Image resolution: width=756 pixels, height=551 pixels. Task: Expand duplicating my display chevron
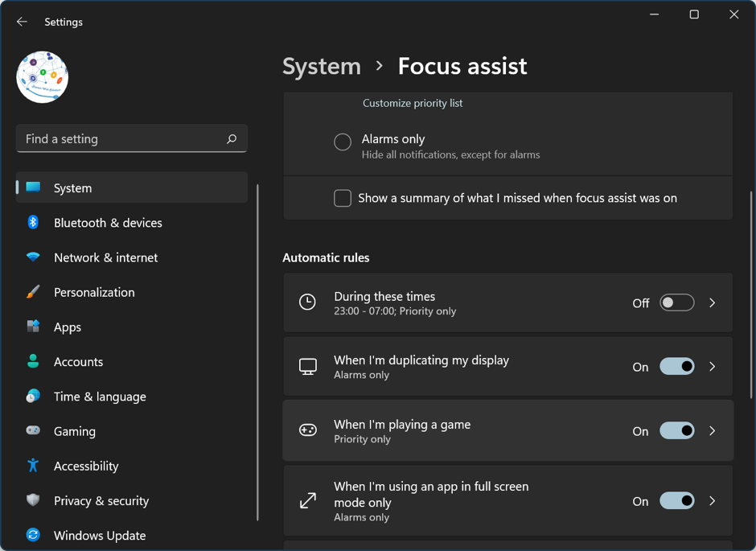pos(712,367)
